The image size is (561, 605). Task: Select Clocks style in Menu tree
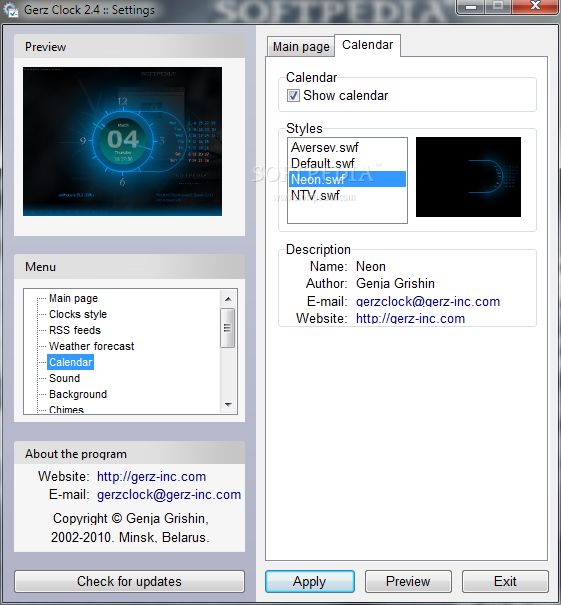tap(78, 314)
